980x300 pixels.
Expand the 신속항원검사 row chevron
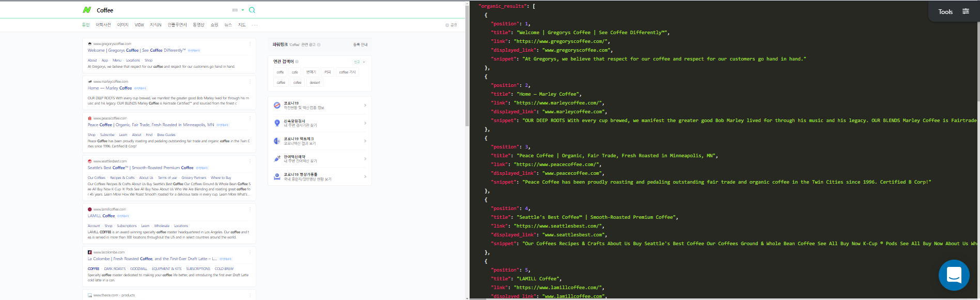click(x=365, y=123)
